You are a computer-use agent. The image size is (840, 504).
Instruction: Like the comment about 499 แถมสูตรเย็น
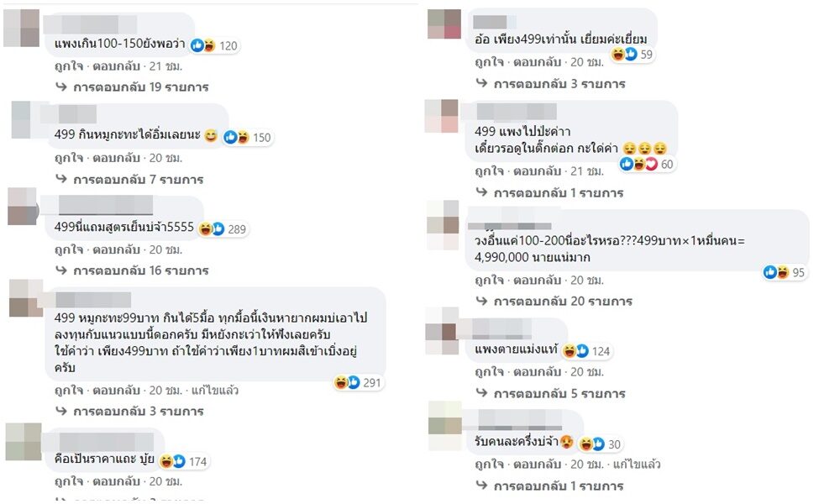[x=69, y=249]
